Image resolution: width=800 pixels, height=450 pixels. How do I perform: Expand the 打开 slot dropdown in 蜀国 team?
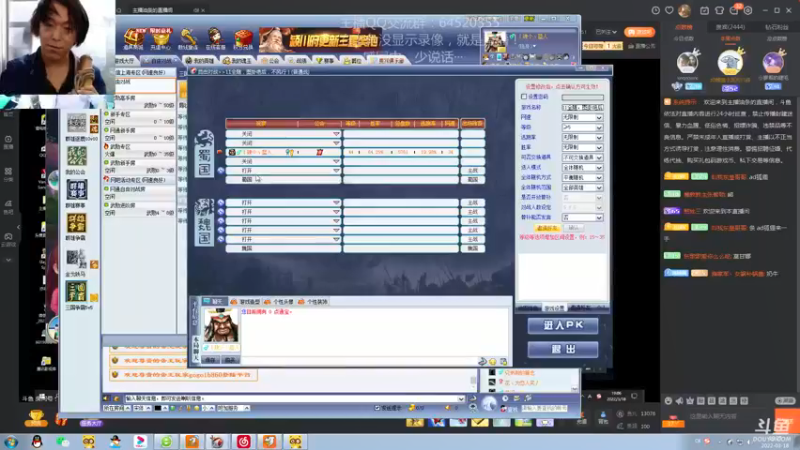point(336,170)
